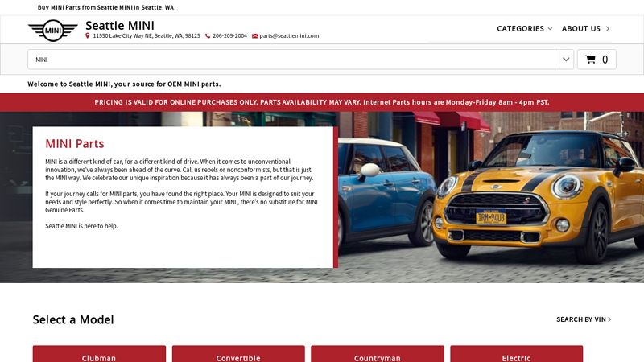Click the MINI winged logo
Image resolution: width=644 pixels, height=362 pixels.
coord(53,31)
